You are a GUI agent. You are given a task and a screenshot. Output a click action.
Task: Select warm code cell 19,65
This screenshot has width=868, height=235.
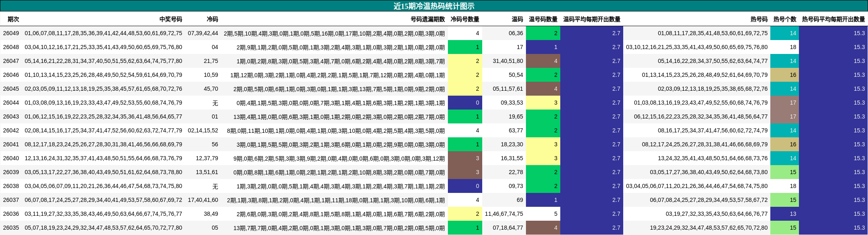(x=516, y=116)
